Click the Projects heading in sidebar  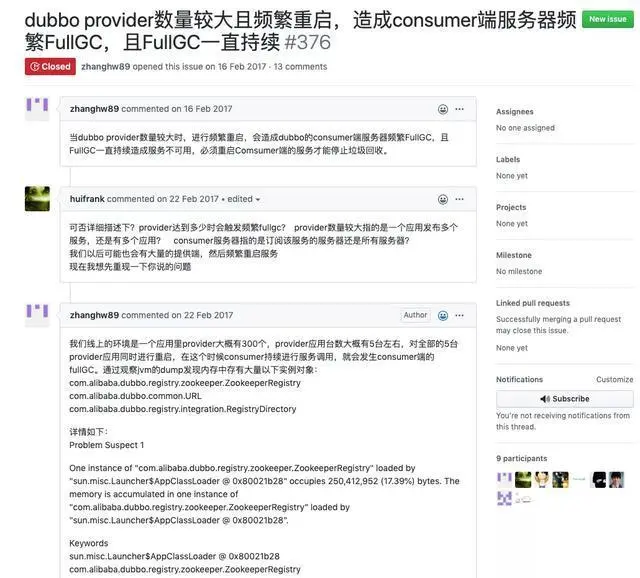511,207
